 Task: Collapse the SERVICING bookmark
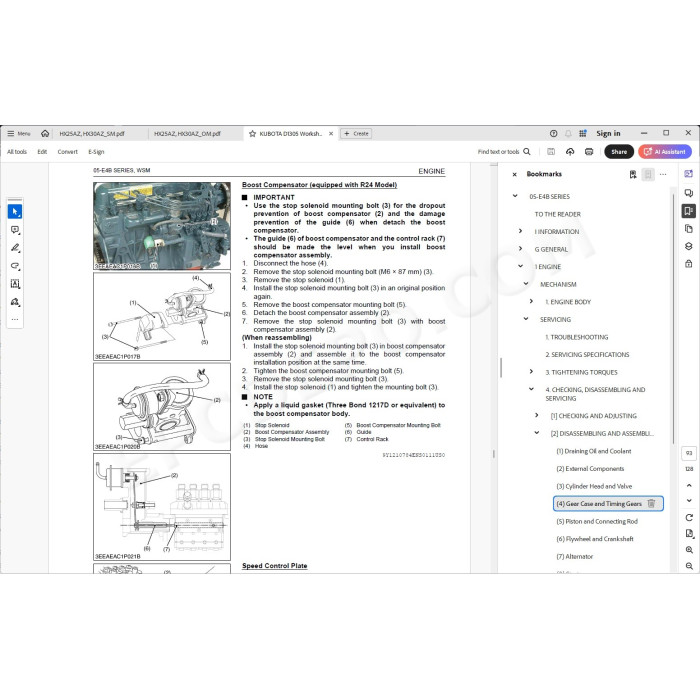pos(526,319)
